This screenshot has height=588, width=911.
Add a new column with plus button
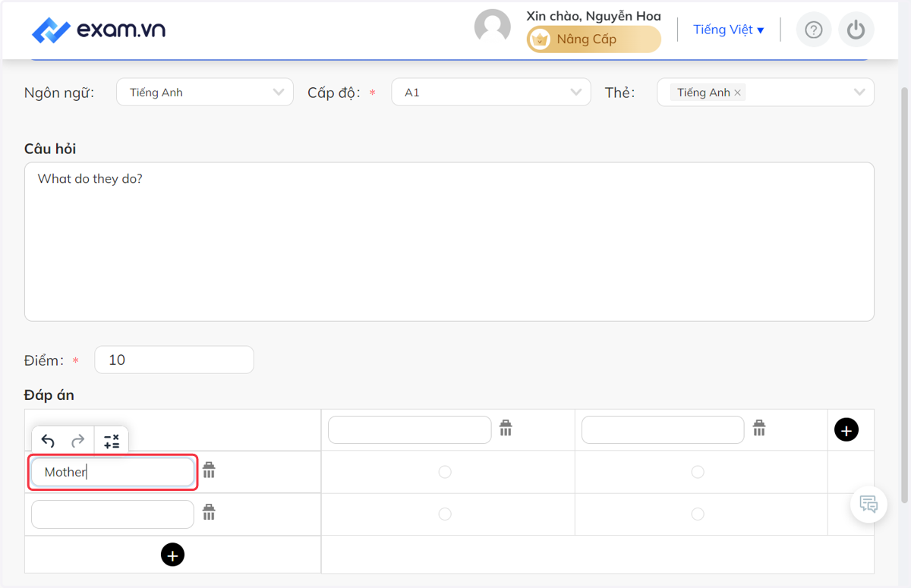[846, 429]
